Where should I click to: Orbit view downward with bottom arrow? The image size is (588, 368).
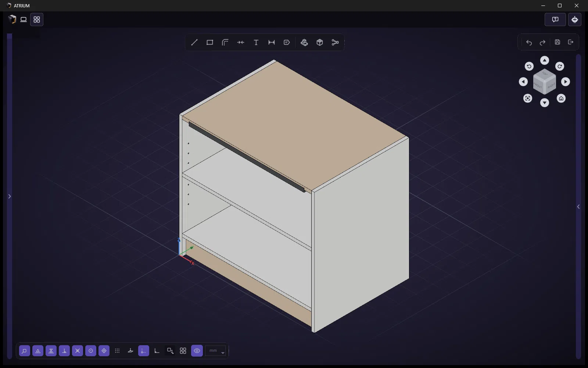(x=545, y=103)
